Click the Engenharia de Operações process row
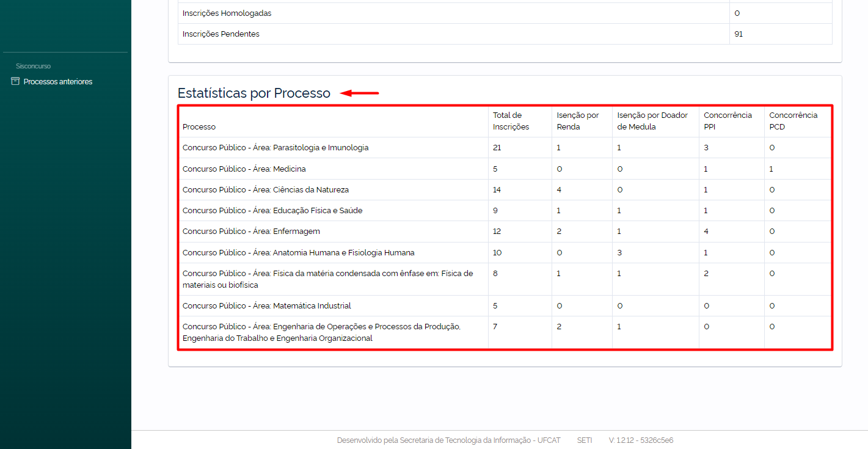The width and height of the screenshot is (868, 449). pos(505,332)
